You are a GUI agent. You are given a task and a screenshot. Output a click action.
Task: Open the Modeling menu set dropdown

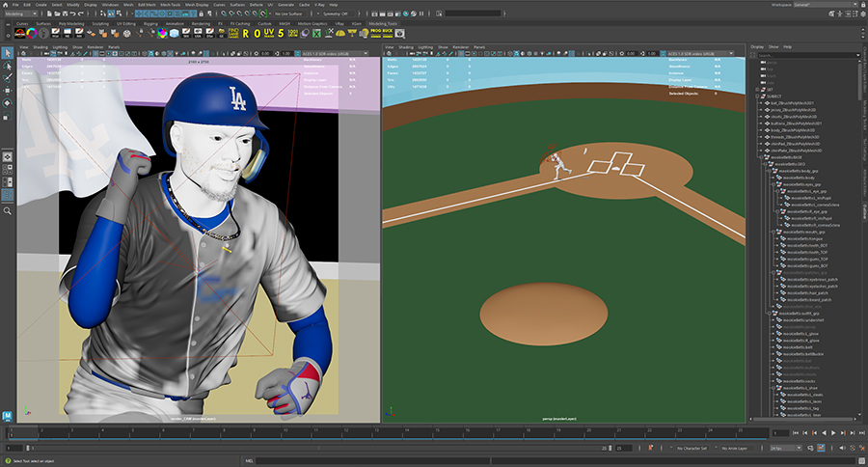pos(20,14)
